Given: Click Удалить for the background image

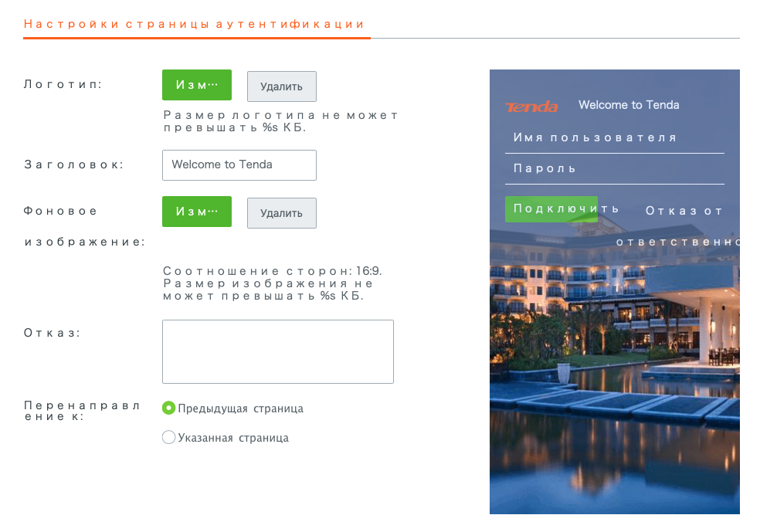Looking at the screenshot, I should point(281,213).
